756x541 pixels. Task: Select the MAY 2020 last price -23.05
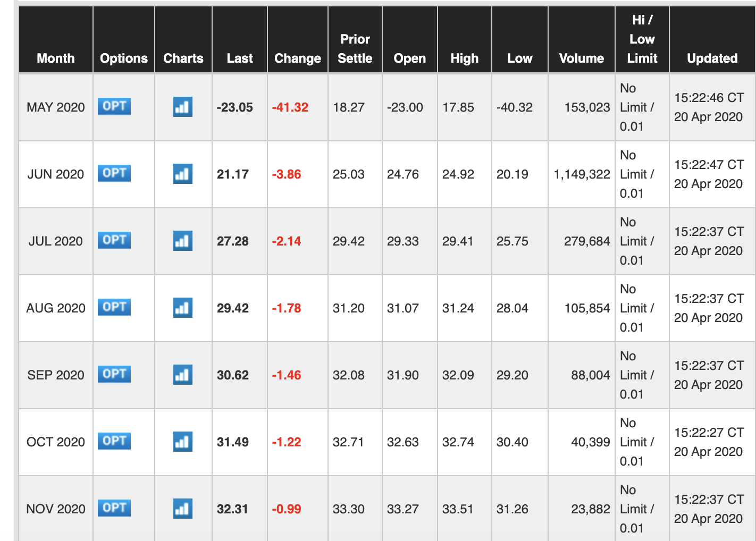(x=235, y=107)
